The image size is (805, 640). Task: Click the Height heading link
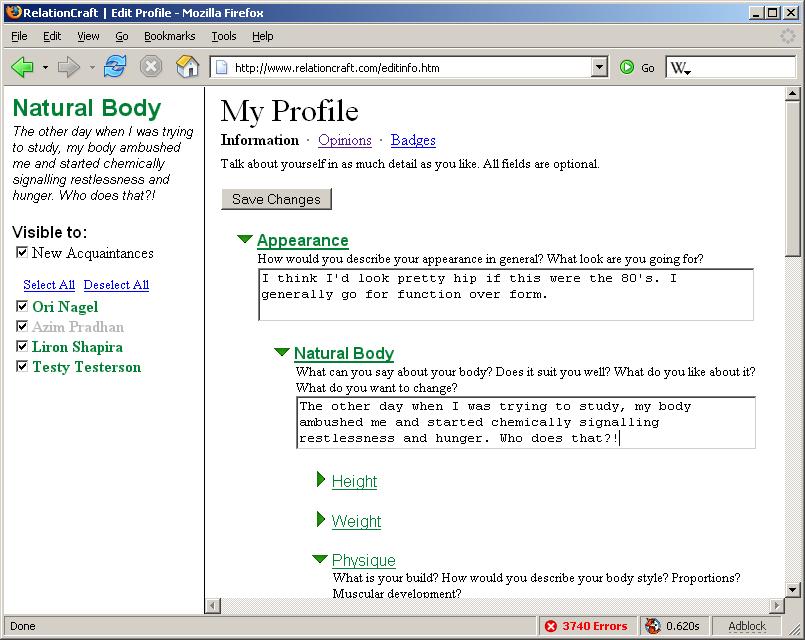coord(354,481)
